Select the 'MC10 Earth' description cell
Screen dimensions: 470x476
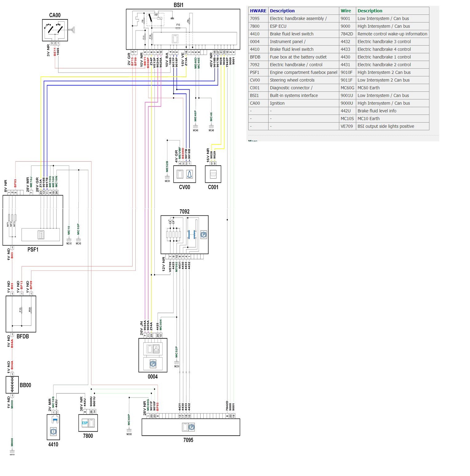[392, 119]
